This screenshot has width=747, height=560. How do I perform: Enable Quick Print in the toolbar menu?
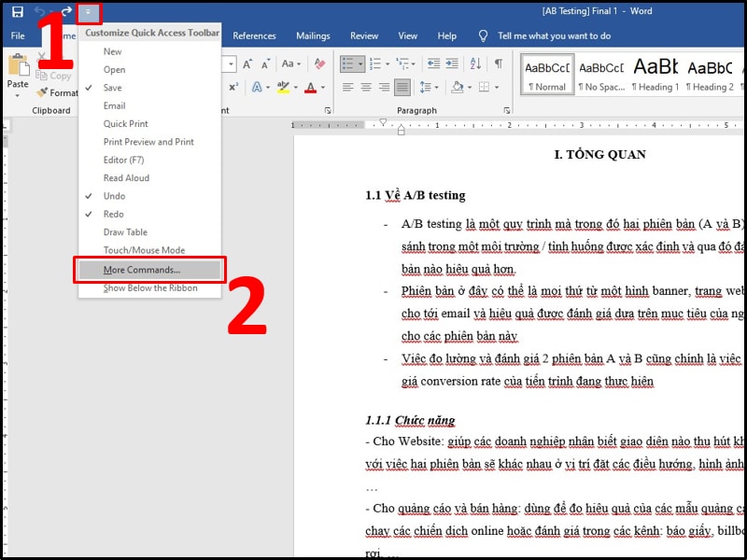[149, 124]
